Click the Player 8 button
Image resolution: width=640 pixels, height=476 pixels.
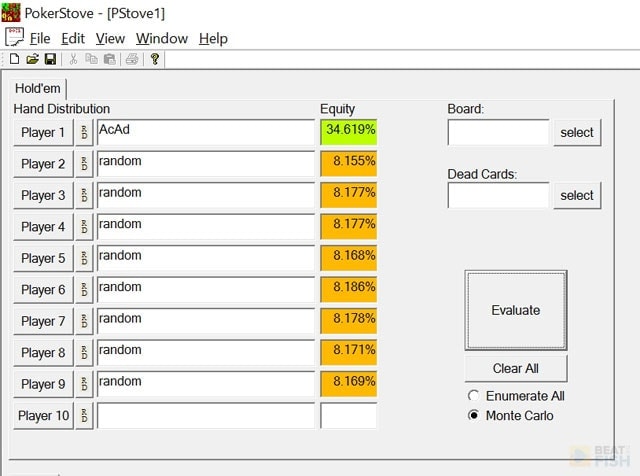[x=43, y=352]
